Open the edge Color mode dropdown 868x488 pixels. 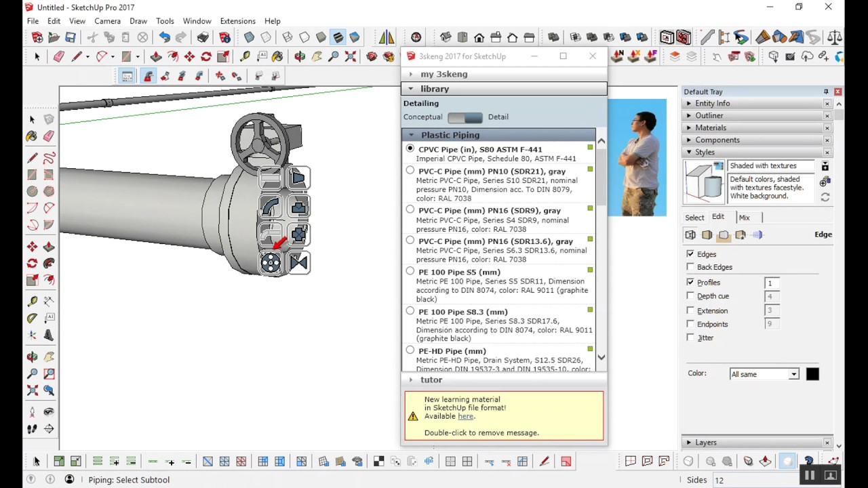764,374
